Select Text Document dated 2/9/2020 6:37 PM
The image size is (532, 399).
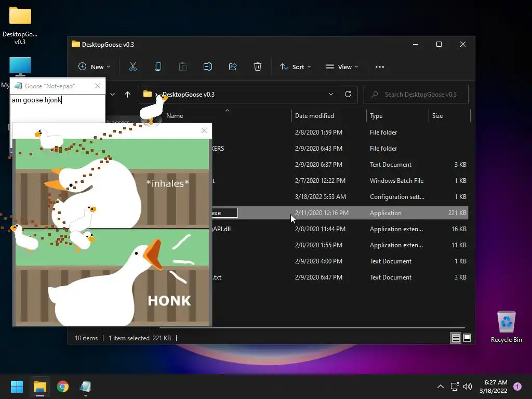[x=339, y=165]
